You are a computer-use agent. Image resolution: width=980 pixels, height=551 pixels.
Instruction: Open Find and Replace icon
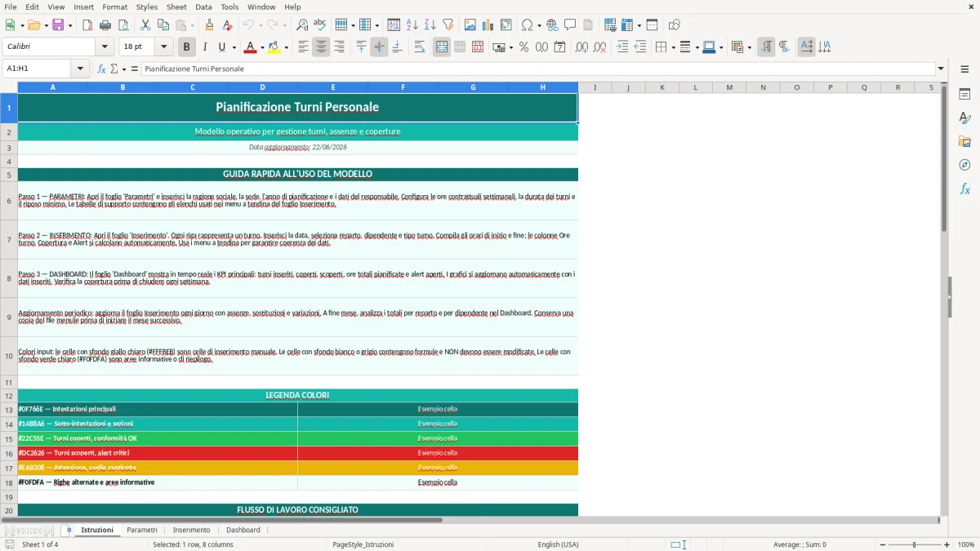(x=302, y=25)
